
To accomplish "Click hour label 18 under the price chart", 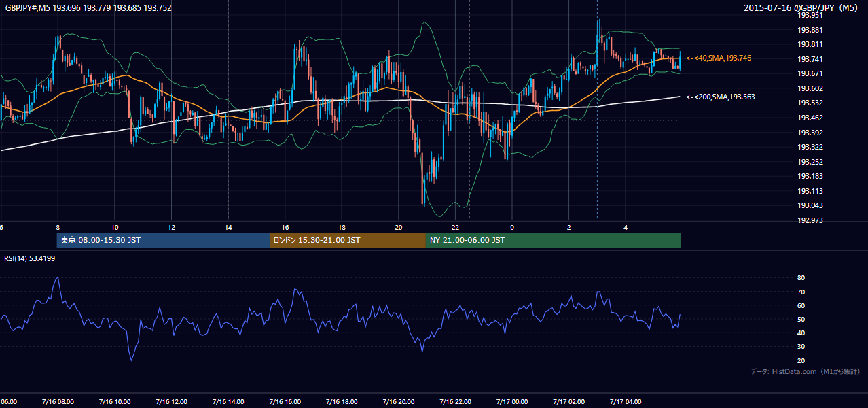I will pyautogui.click(x=342, y=227).
